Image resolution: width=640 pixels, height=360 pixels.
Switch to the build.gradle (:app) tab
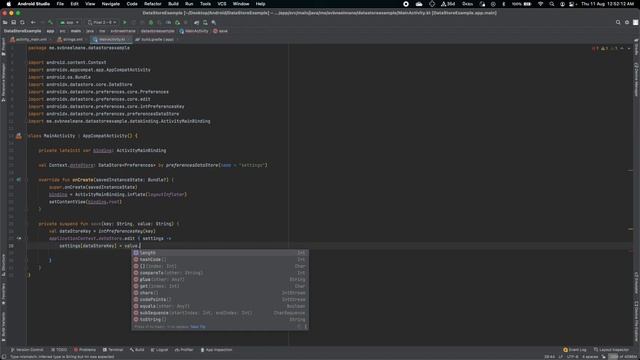[x=156, y=40]
